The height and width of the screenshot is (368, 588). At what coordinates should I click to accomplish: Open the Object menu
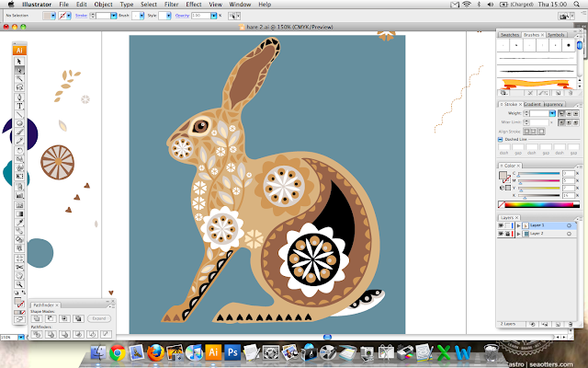pos(103,4)
